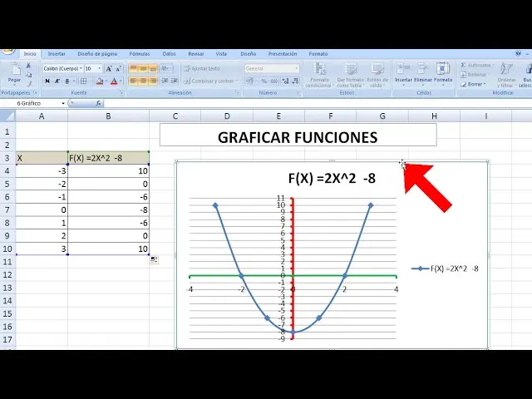Click the borders icon in Fuente group

point(83,81)
